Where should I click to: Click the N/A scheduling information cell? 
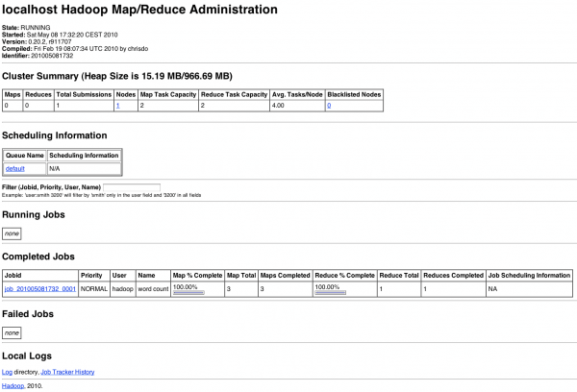[x=84, y=169]
